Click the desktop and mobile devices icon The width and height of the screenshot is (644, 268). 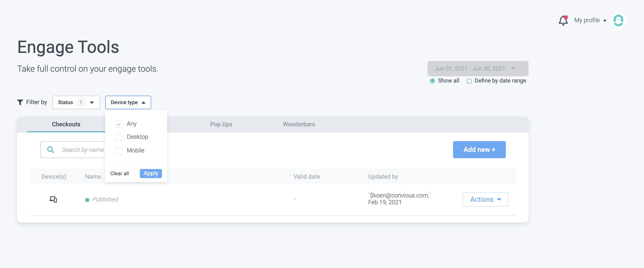tap(53, 199)
